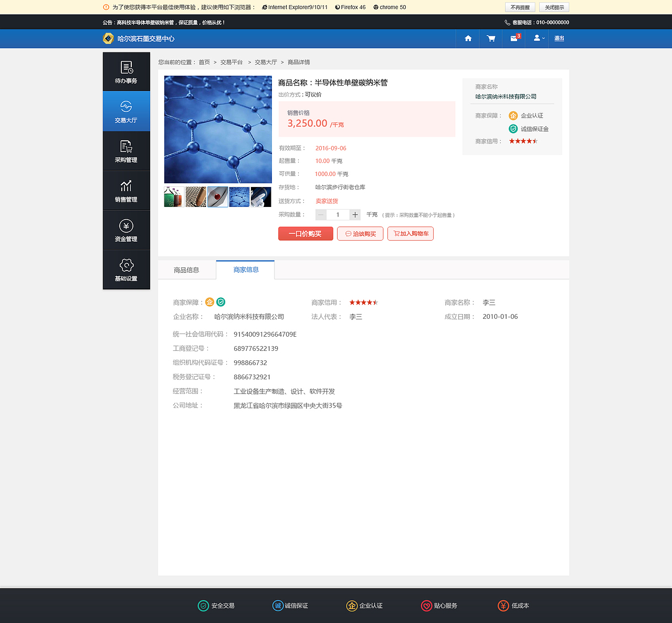
Task: Increase purchase quantity with the plus stepper
Action: tap(355, 214)
